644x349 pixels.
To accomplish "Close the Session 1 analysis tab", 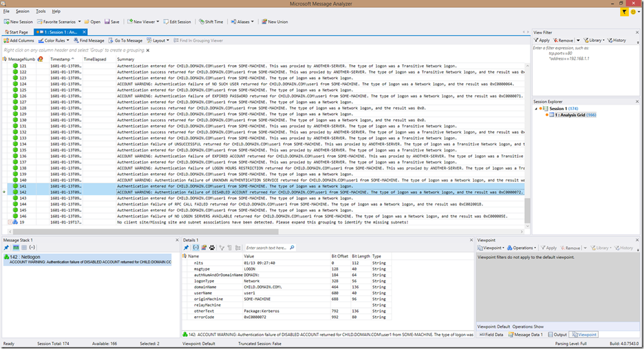I will 84,32.
